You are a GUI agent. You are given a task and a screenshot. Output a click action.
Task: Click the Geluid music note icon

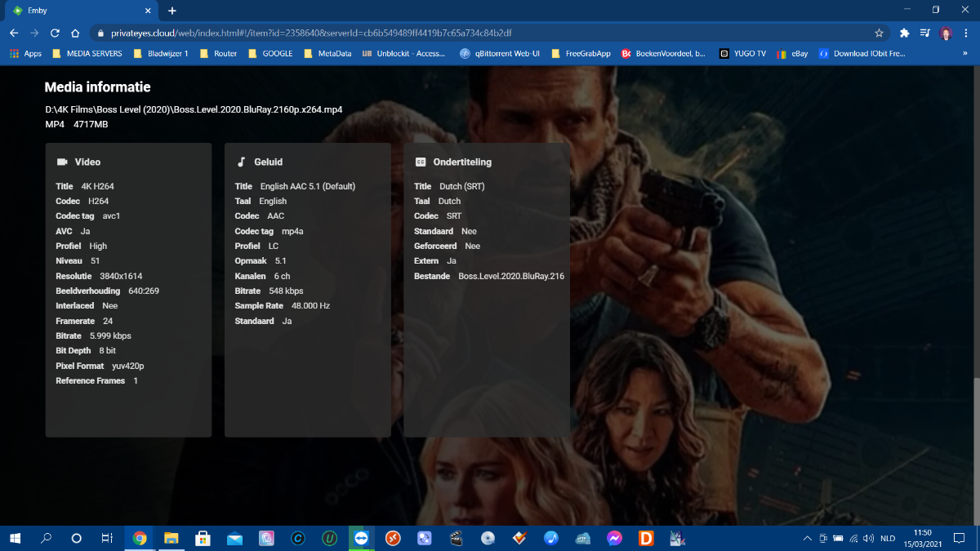[241, 162]
